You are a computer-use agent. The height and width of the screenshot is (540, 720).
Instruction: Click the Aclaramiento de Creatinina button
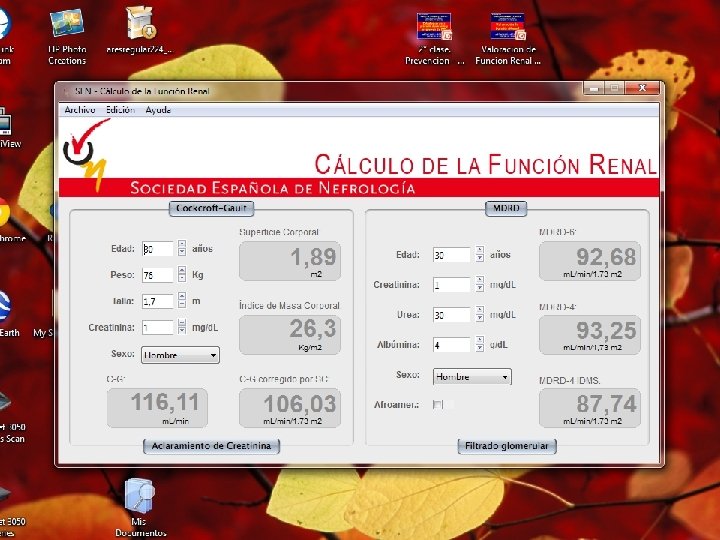pyautogui.click(x=211, y=446)
